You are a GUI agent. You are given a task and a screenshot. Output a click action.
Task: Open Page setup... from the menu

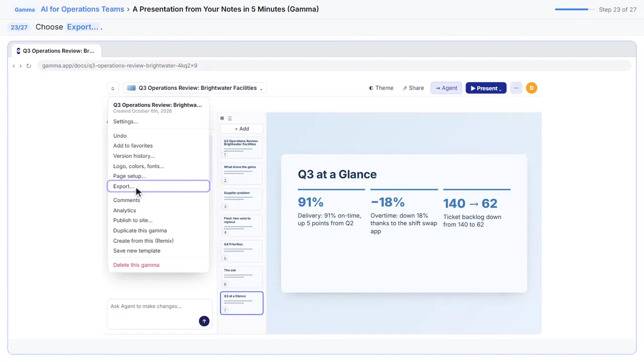pyautogui.click(x=158, y=176)
